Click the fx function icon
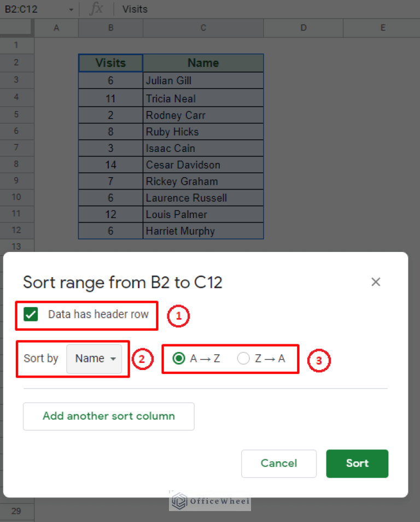This screenshot has width=420, height=522. point(96,9)
